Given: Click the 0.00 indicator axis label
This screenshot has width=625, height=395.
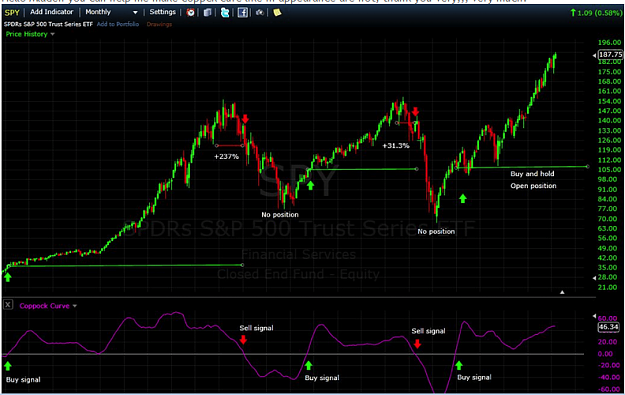Looking at the screenshot, I should click(x=605, y=354).
